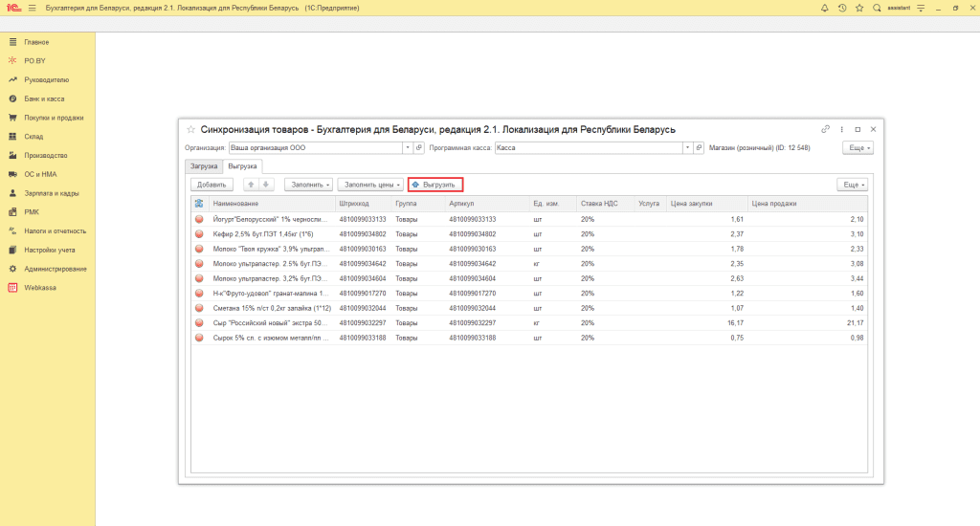Click the Настройки учета sidebar icon
The width and height of the screenshot is (980, 526).
click(12, 250)
